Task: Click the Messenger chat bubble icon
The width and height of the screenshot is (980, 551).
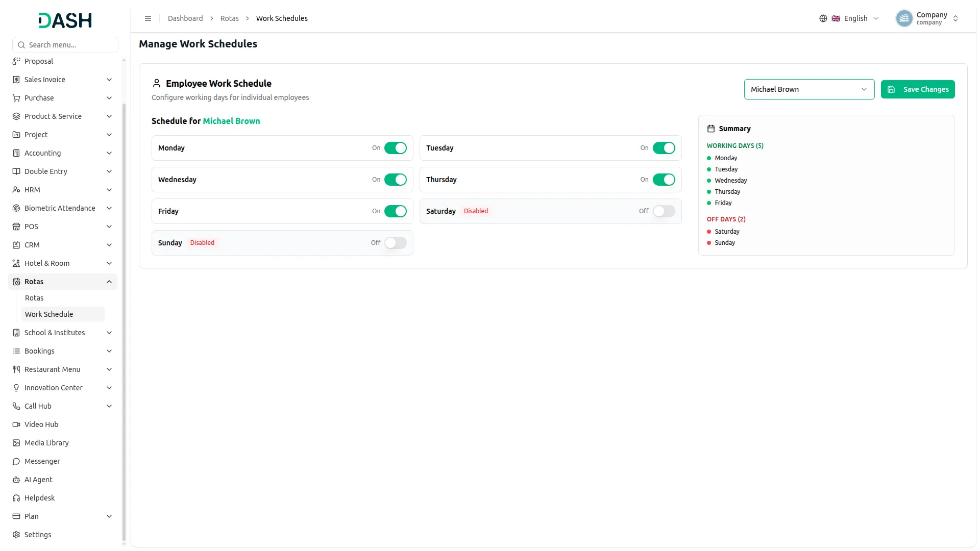Action: pos(16,461)
